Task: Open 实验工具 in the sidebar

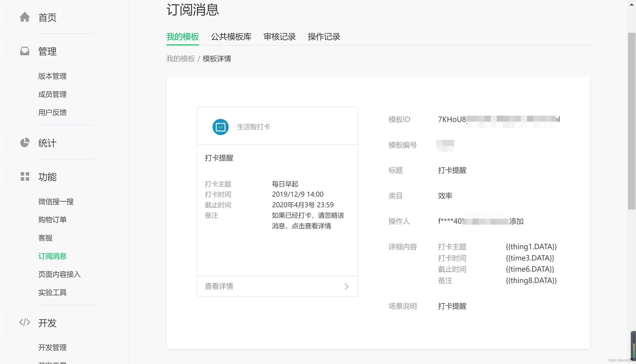Action: pyautogui.click(x=52, y=292)
